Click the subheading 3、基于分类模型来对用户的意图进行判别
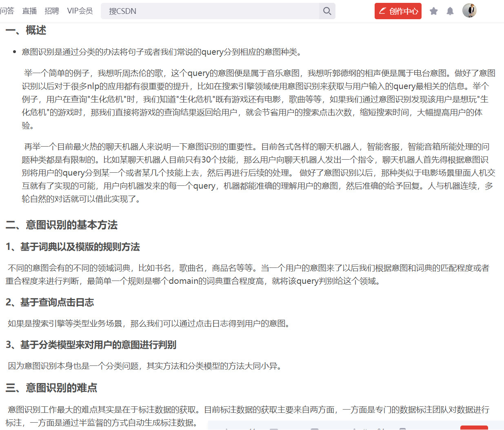This screenshot has width=504, height=430. click(x=91, y=345)
